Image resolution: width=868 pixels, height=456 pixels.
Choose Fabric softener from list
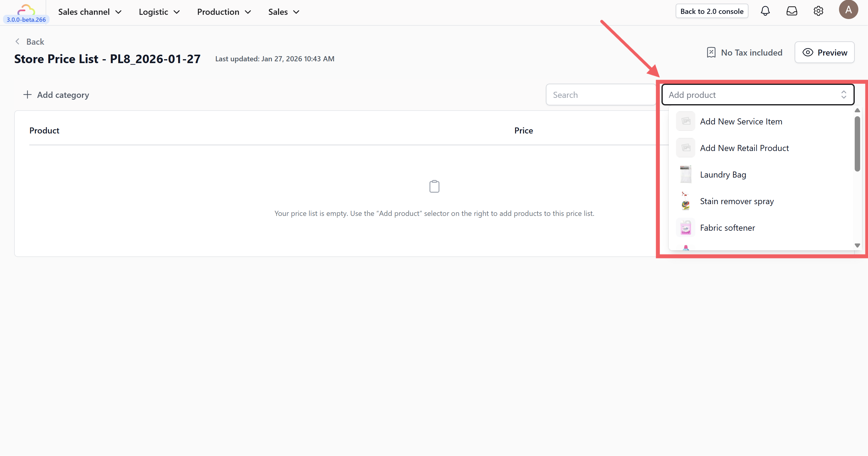click(727, 228)
